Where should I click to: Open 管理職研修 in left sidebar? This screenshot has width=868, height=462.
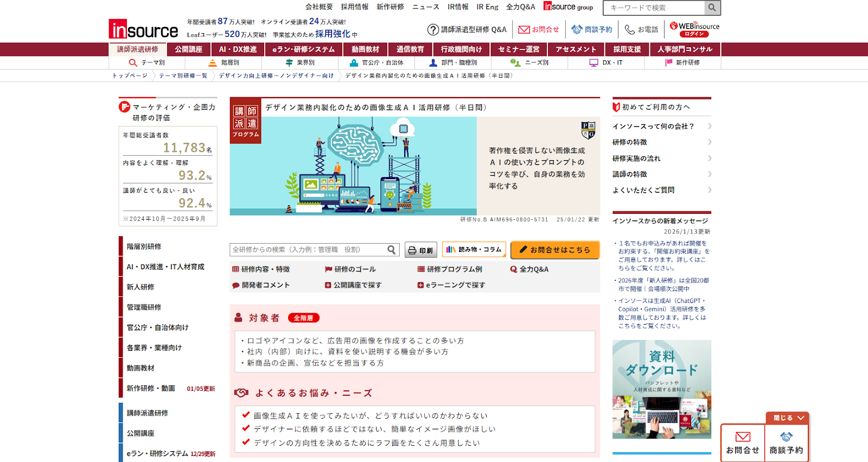[x=144, y=307]
